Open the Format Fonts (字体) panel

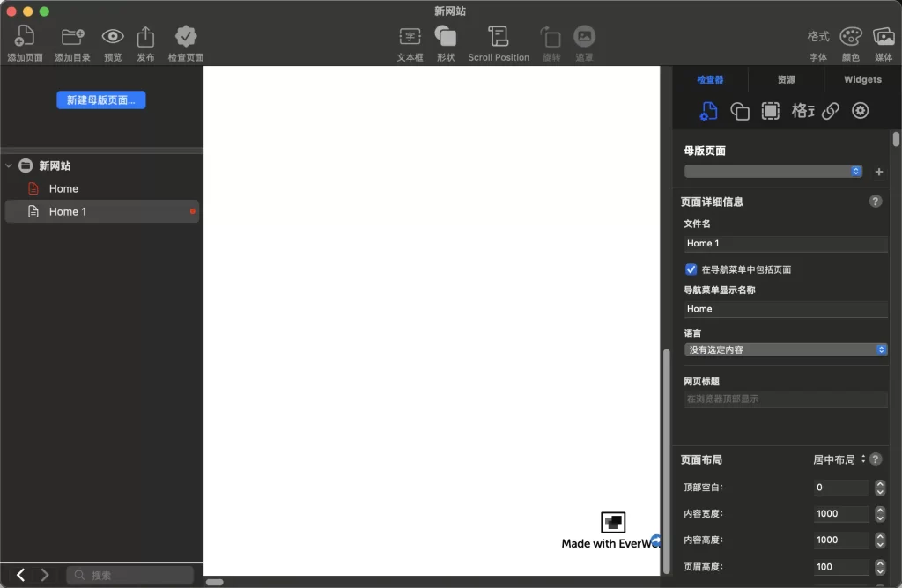pyautogui.click(x=818, y=37)
